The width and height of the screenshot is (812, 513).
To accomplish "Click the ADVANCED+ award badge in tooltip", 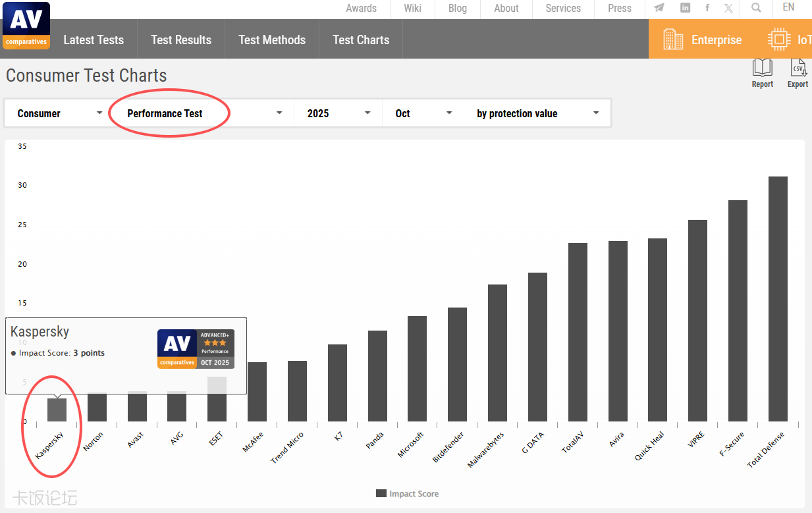I will coord(196,349).
